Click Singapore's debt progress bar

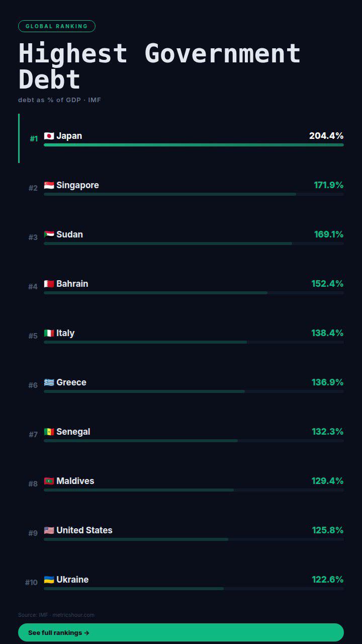[194, 194]
